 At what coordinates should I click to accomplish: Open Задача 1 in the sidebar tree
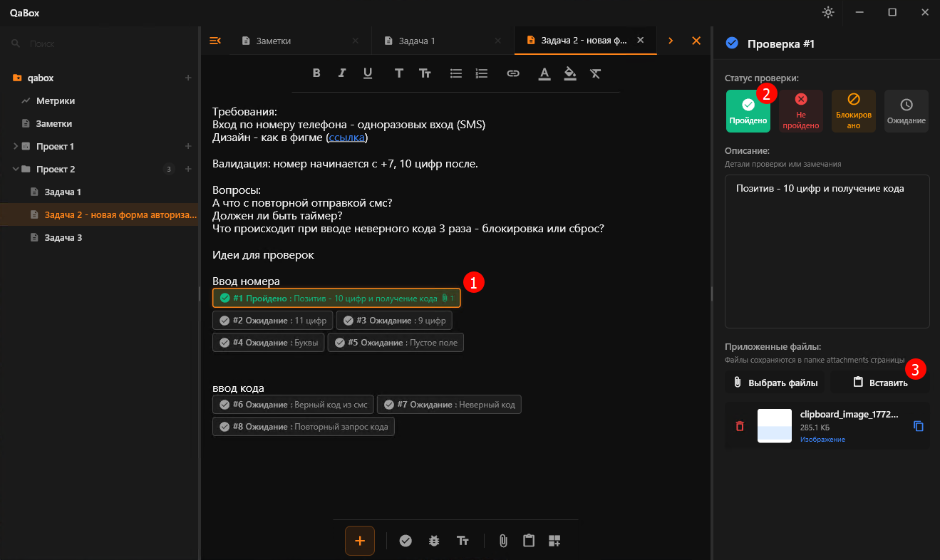tap(100, 192)
